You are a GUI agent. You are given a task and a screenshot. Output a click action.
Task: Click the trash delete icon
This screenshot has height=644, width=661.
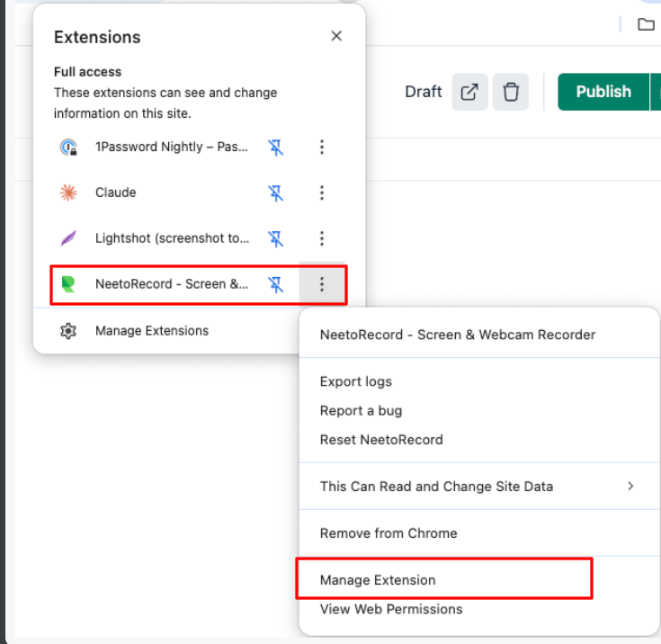click(x=511, y=92)
